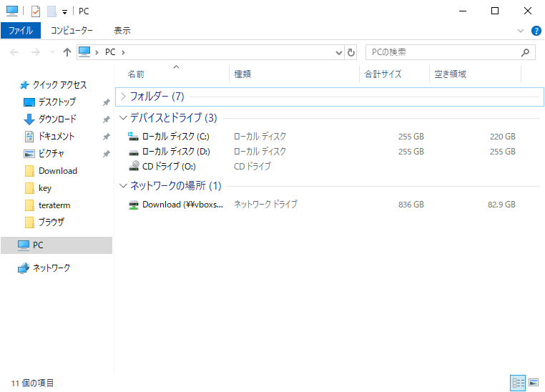Screen dimensions: 545x392
Task: Click the Download (¥¥vboxs... name text
Action: click(x=183, y=205)
